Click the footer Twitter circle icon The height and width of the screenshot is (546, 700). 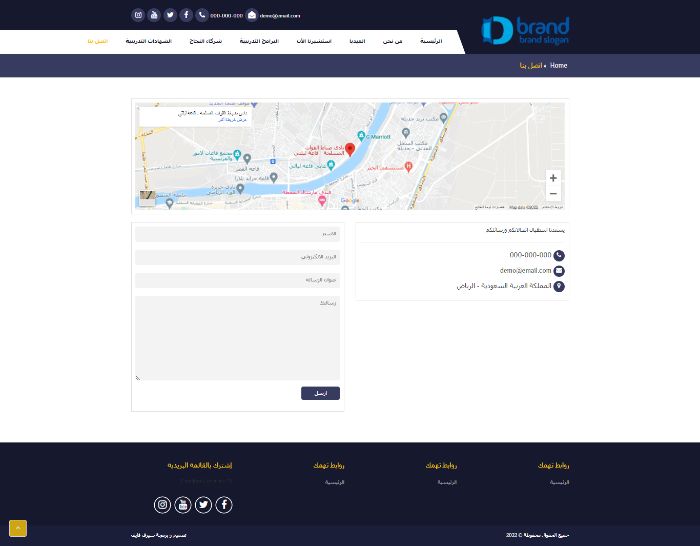pyautogui.click(x=203, y=504)
